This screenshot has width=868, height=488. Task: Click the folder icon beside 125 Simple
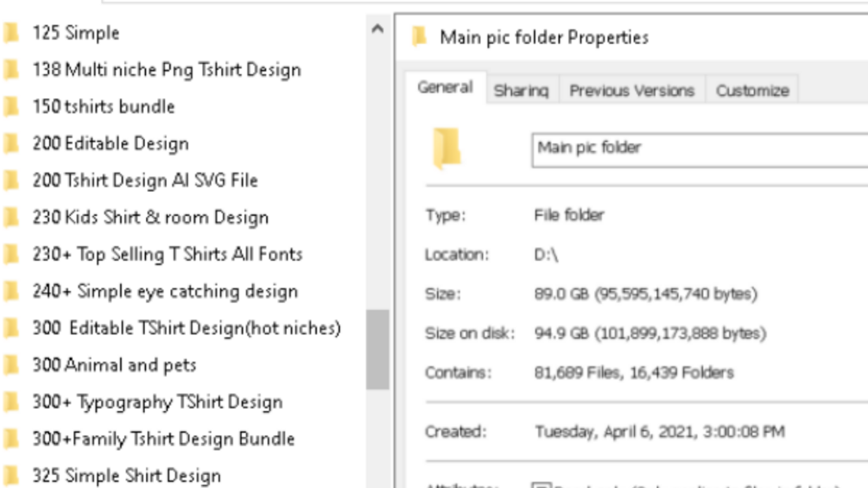point(11,33)
